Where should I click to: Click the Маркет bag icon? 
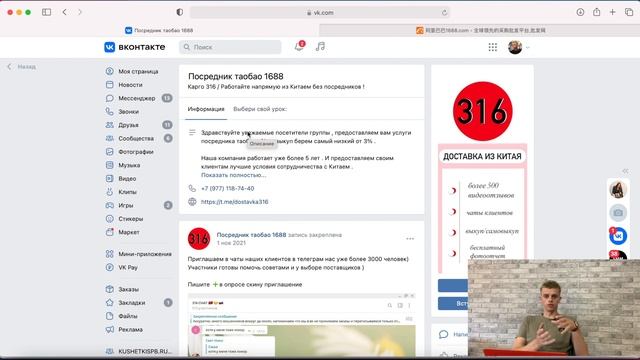pyautogui.click(x=109, y=232)
